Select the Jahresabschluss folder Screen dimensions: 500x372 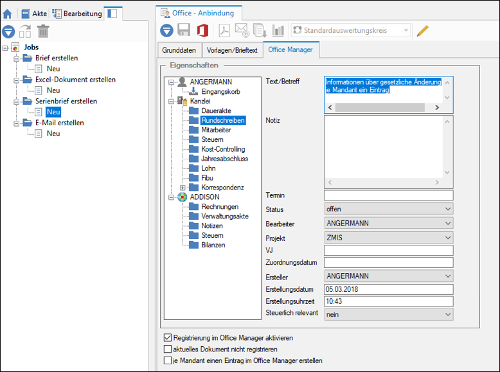tap(225, 159)
